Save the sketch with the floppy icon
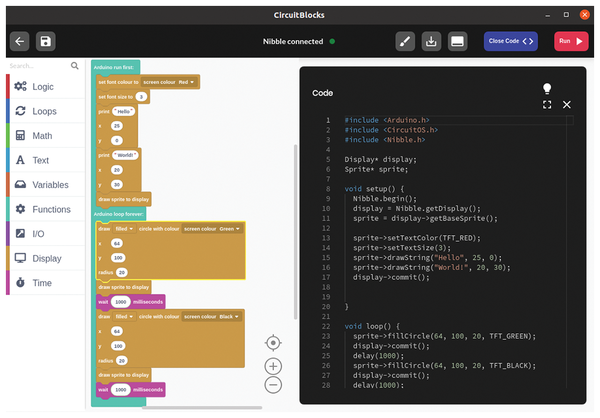600x418 pixels. 46,41
